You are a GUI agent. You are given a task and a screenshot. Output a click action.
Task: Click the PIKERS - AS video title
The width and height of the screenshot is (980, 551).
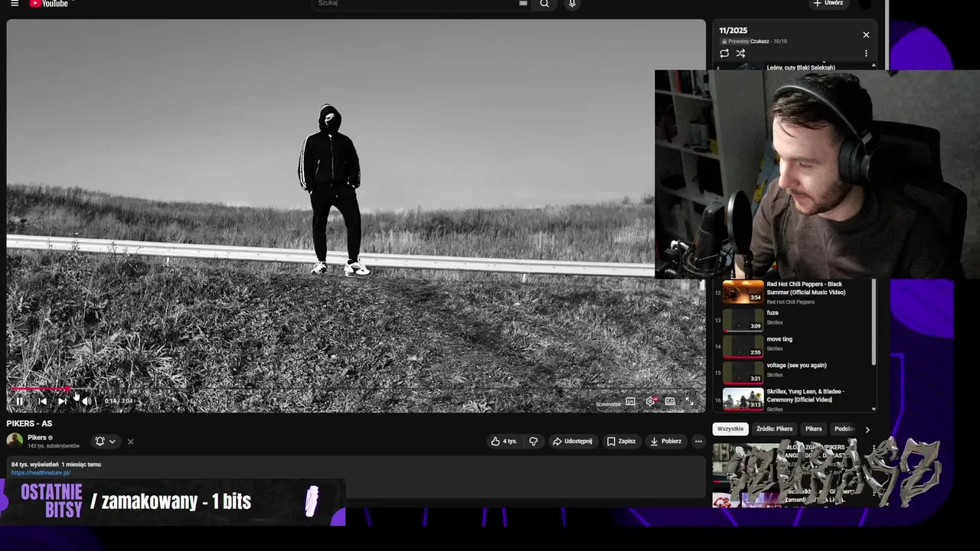coord(29,424)
